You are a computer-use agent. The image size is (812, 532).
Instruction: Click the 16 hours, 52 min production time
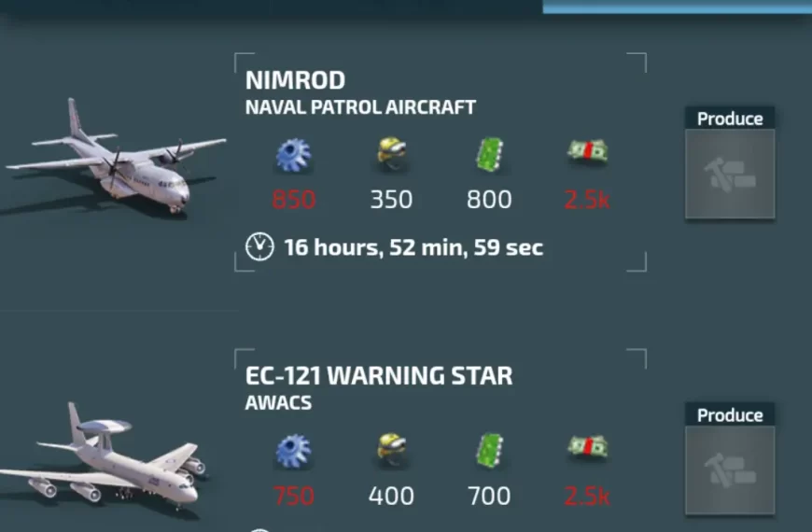(x=413, y=247)
